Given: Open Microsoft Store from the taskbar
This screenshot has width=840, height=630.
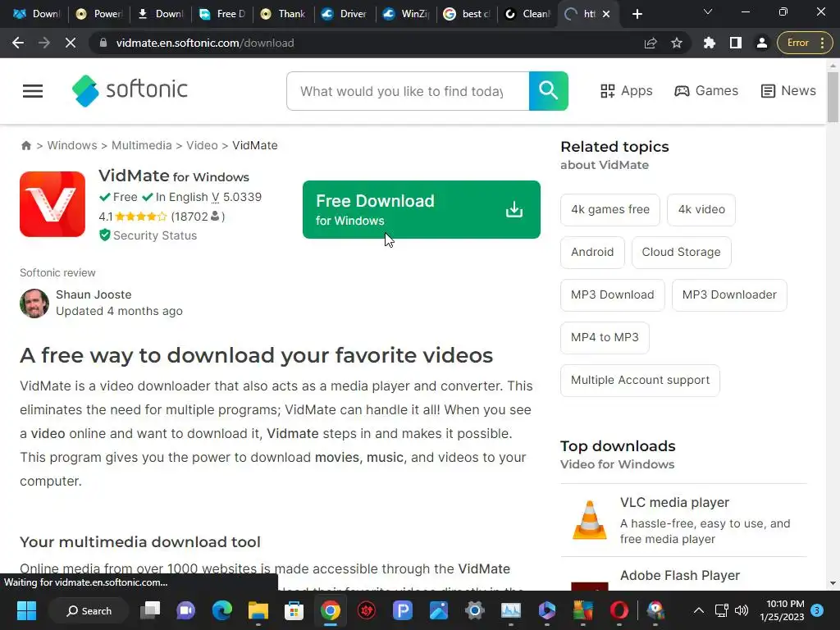Looking at the screenshot, I should 294,610.
